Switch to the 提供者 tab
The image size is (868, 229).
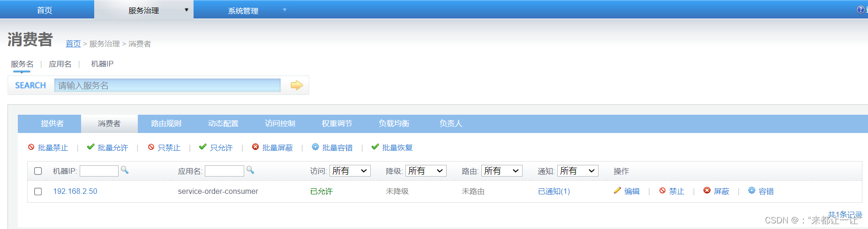[52, 124]
